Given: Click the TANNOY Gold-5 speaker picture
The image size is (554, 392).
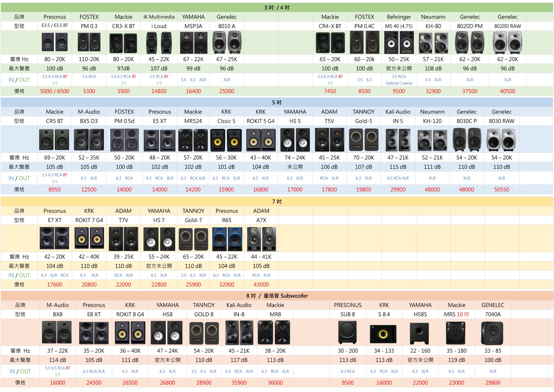Looking at the screenshot, I should pos(364,140).
